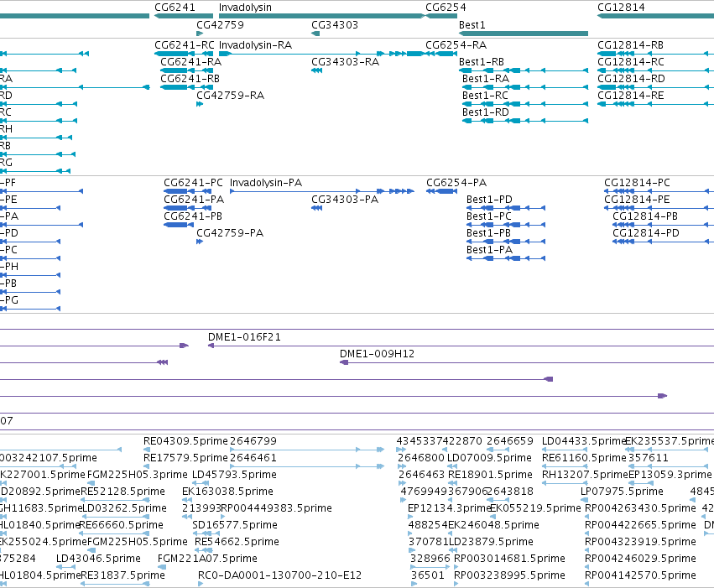Click CG34303-PA protein label
The height and width of the screenshot is (588, 714).
tap(345, 200)
